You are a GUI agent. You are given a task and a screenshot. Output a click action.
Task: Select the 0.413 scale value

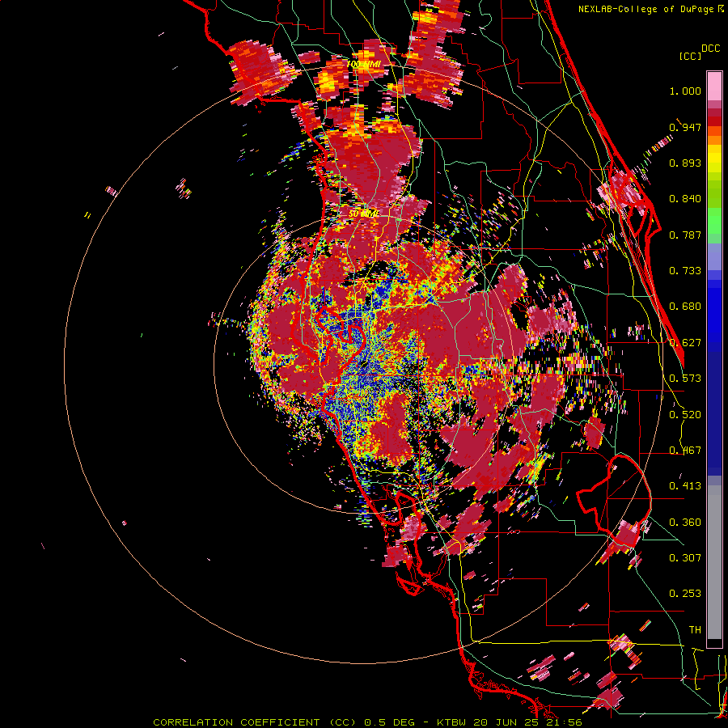click(685, 486)
